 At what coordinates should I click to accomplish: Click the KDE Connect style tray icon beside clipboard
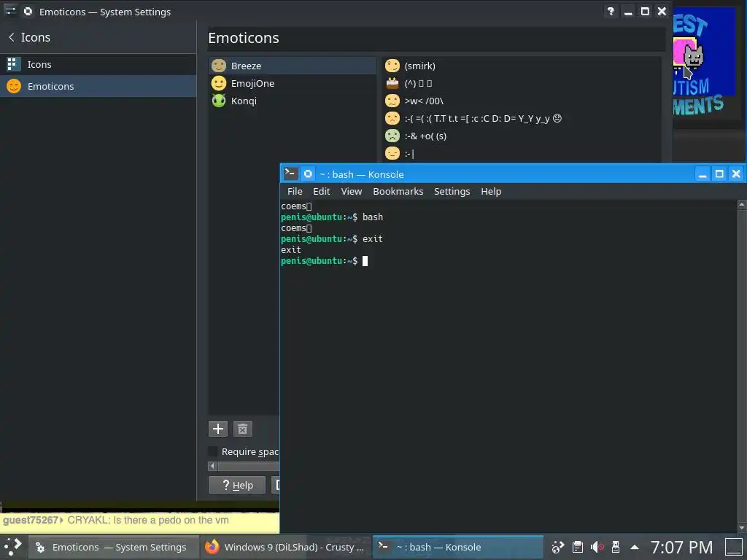click(558, 547)
